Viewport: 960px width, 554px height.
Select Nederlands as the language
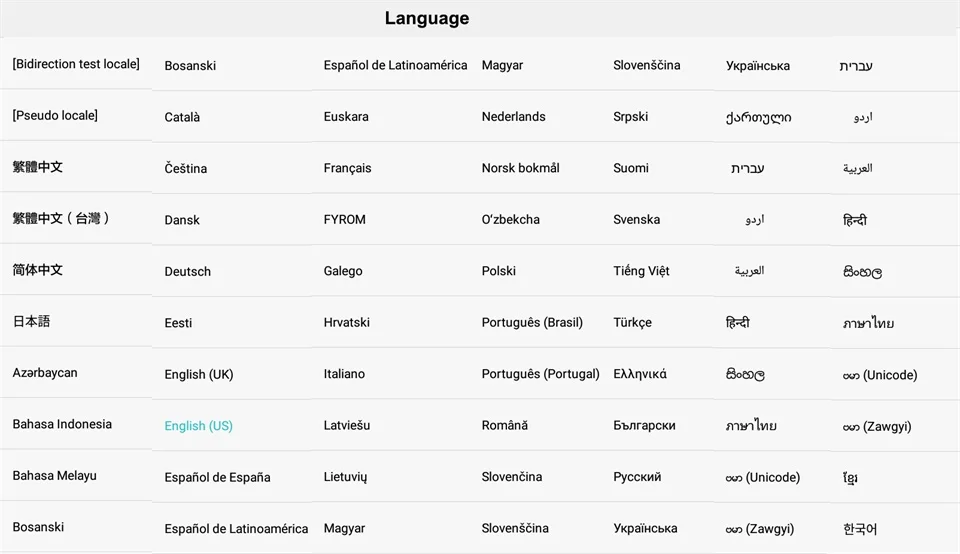point(513,116)
